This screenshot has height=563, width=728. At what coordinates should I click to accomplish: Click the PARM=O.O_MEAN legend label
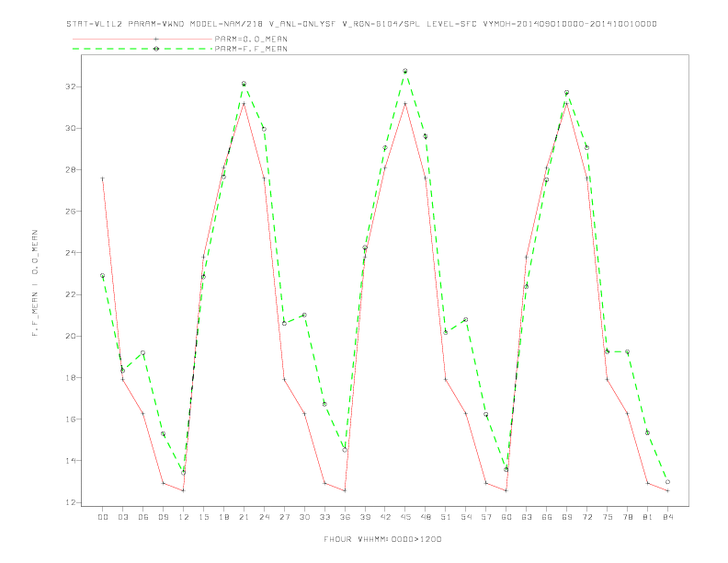pyautogui.click(x=251, y=39)
